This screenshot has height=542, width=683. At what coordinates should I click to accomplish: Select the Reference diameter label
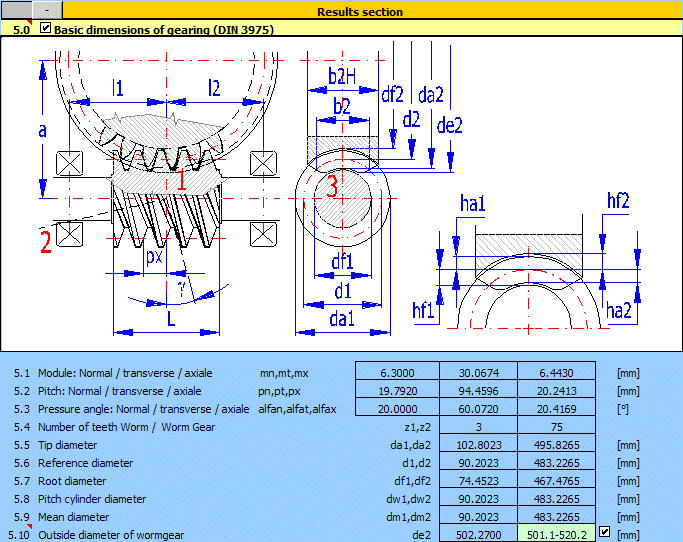click(85, 463)
